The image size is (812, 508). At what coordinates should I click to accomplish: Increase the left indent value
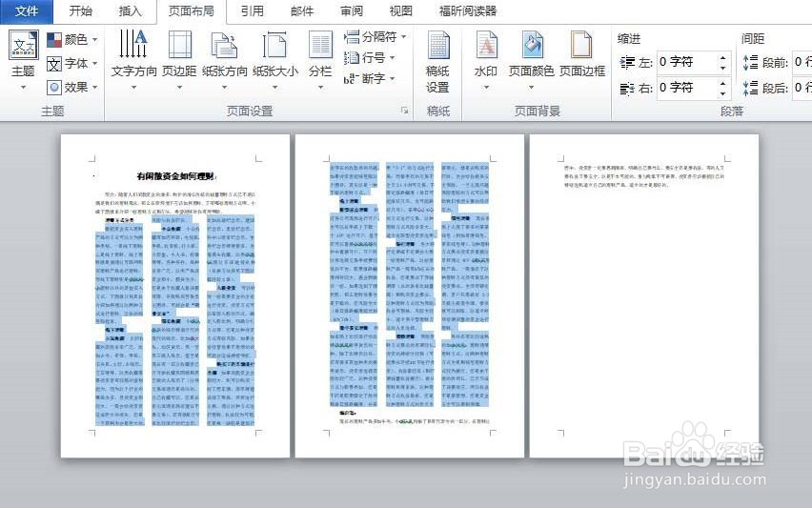pyautogui.click(x=723, y=57)
